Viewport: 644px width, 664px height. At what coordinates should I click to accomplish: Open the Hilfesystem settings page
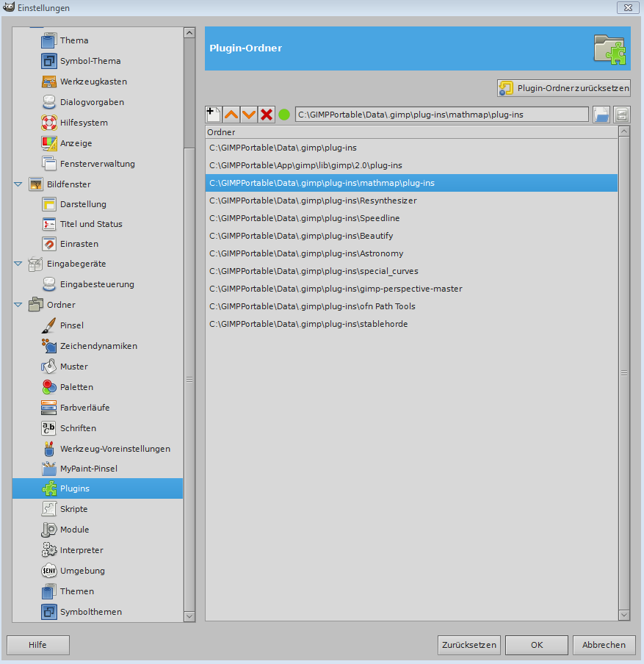84,123
